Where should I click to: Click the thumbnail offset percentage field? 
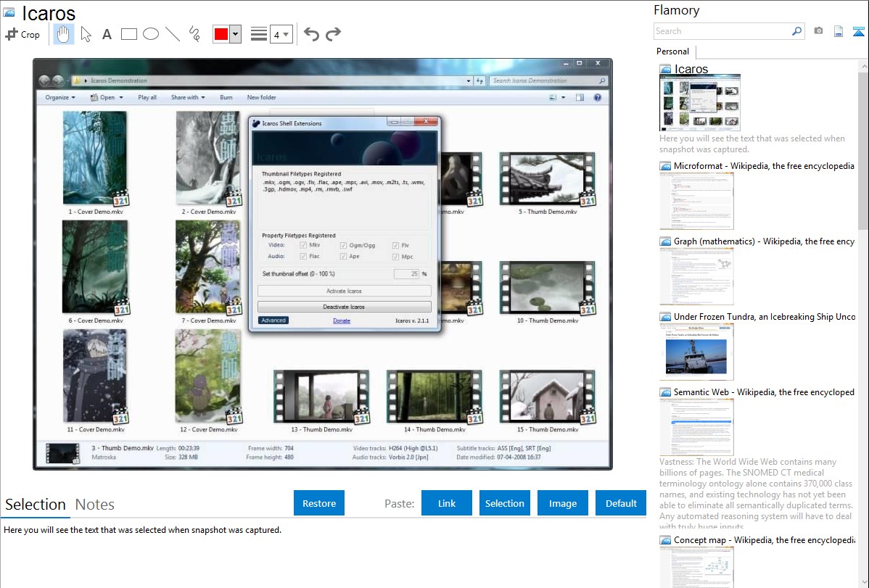406,274
